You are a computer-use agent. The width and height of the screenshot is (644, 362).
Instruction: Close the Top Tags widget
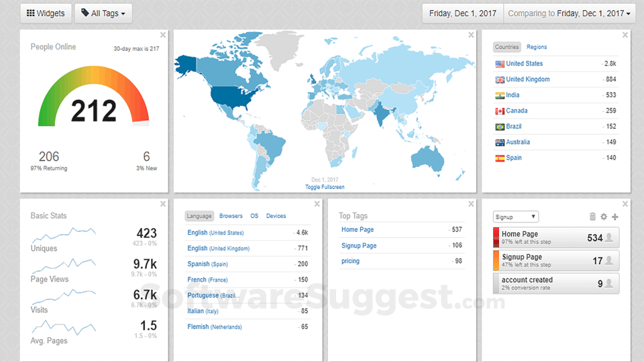[471, 204]
